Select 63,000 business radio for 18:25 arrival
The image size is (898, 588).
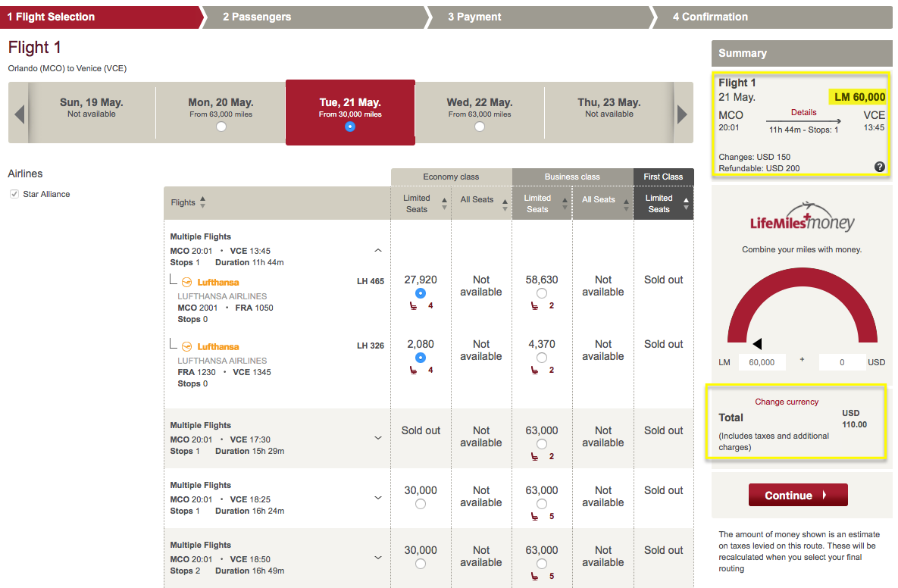(x=542, y=504)
